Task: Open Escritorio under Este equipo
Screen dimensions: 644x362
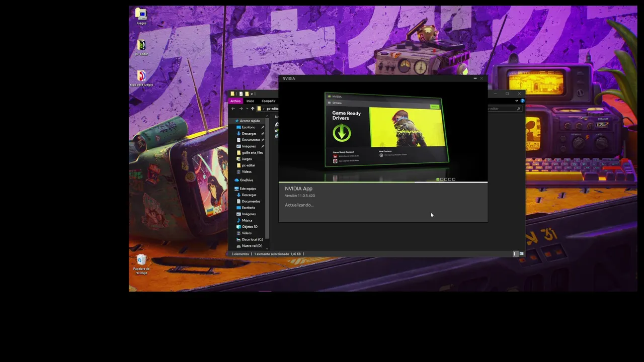Action: click(249, 208)
